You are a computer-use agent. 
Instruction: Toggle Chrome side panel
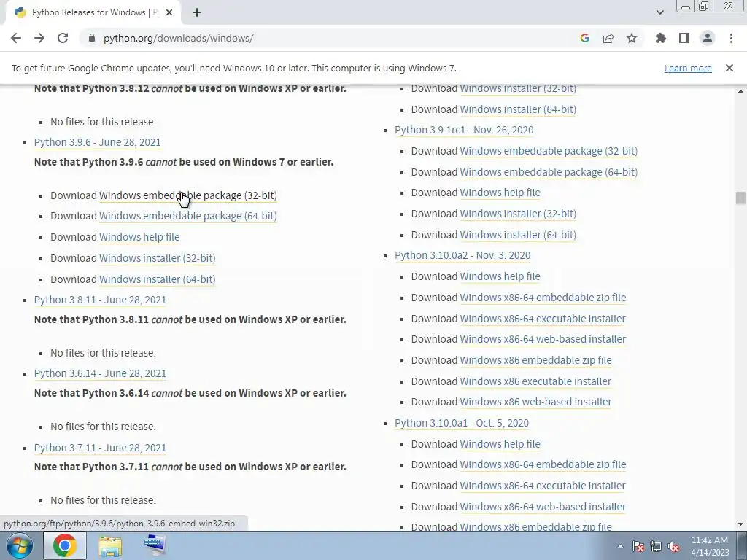coord(684,38)
